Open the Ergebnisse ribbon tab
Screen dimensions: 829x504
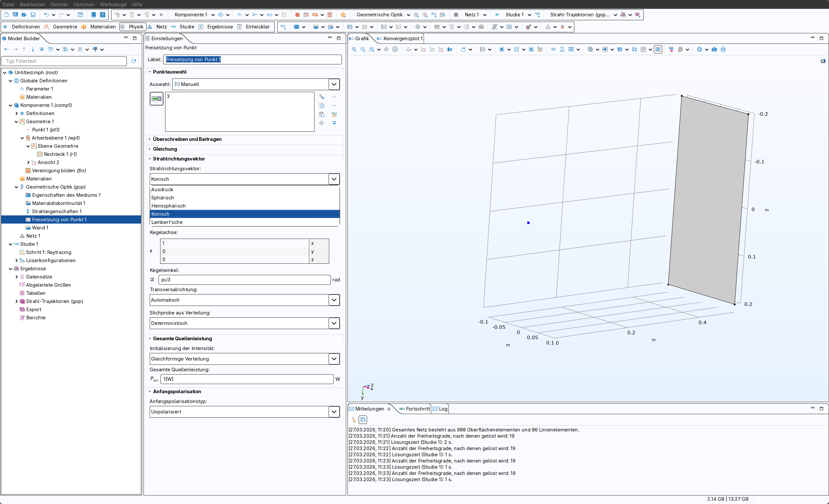tap(220, 27)
